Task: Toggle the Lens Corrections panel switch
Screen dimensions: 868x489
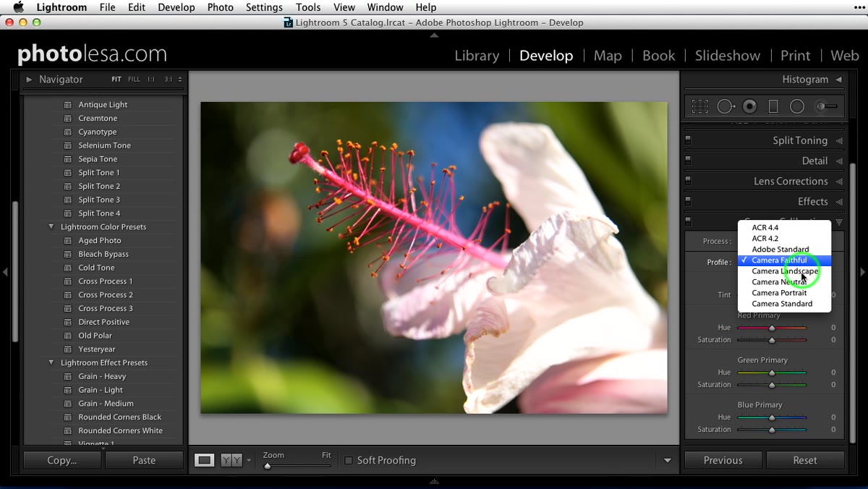Action: pyautogui.click(x=688, y=181)
